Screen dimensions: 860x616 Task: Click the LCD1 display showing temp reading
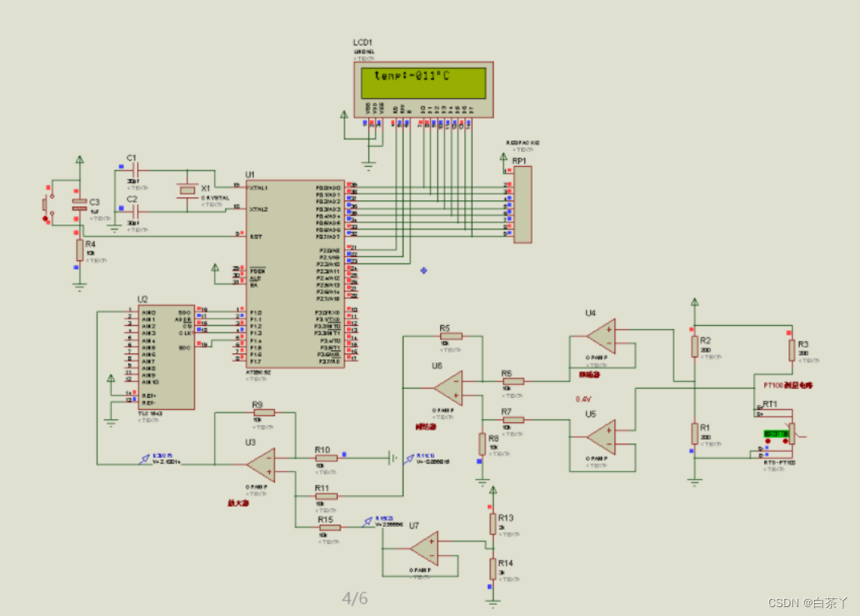pyautogui.click(x=423, y=89)
